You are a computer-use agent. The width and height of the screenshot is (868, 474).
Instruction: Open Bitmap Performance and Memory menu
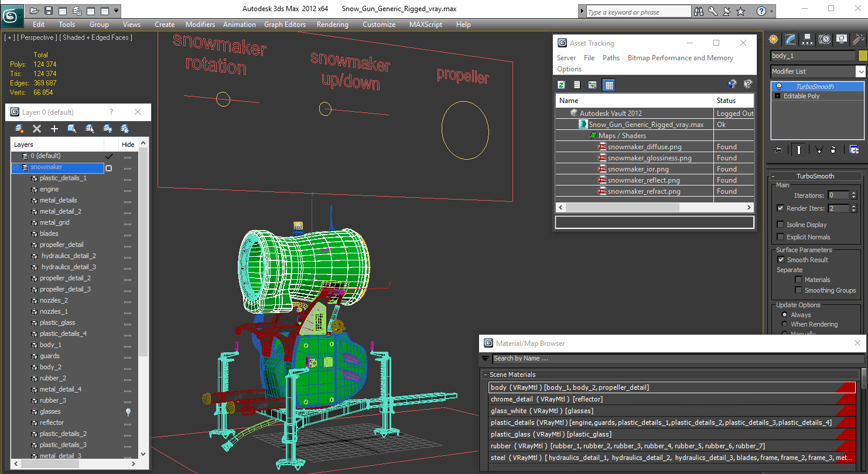tap(681, 58)
